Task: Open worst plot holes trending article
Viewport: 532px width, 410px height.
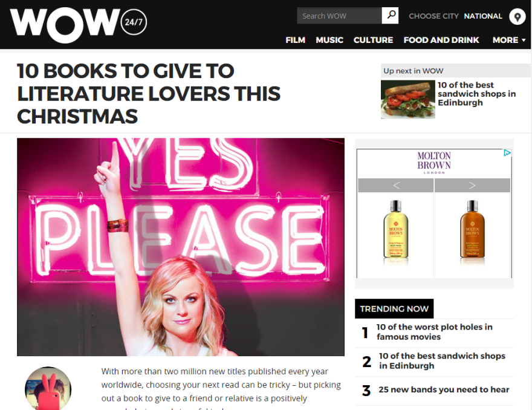Action: pyautogui.click(x=434, y=331)
